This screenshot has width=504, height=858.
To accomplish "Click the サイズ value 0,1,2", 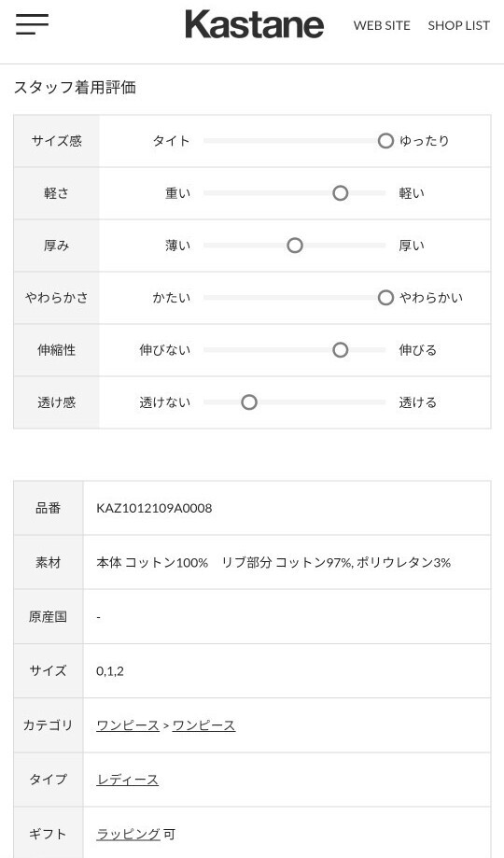I will (110, 671).
